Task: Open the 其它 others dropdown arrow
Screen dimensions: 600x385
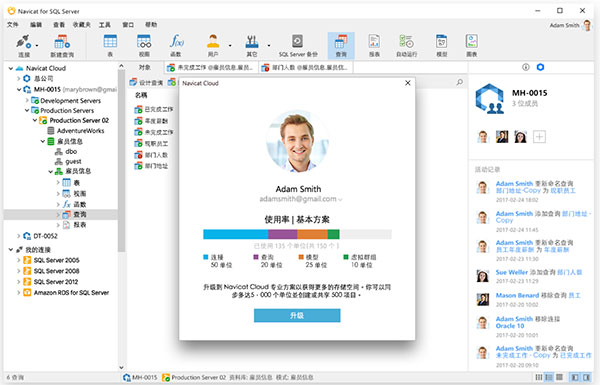Action: 269,46
